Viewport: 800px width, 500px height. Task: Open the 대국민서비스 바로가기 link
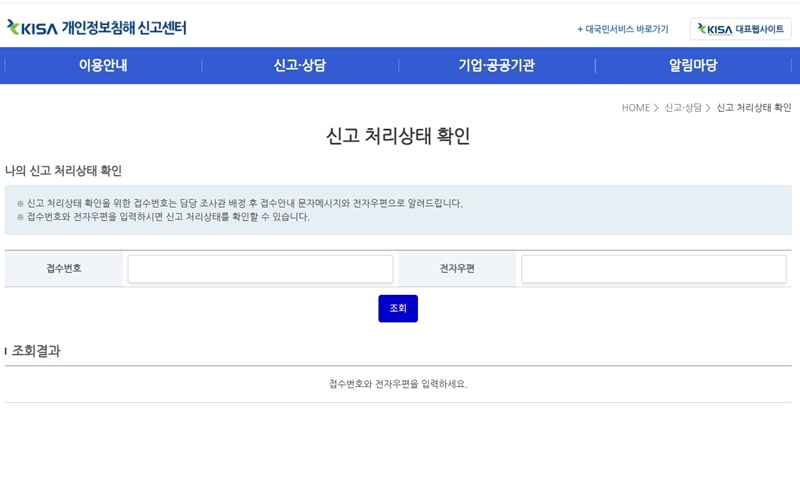click(622, 29)
